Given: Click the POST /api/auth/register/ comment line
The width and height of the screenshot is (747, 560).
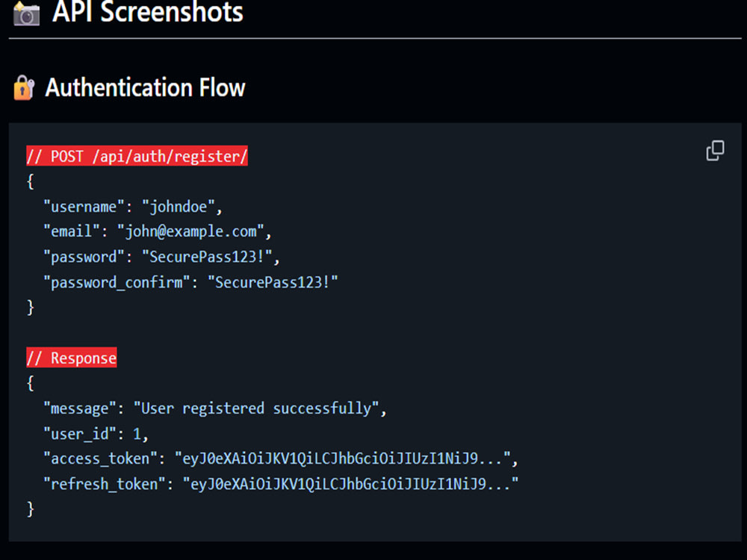Looking at the screenshot, I should click(x=137, y=156).
